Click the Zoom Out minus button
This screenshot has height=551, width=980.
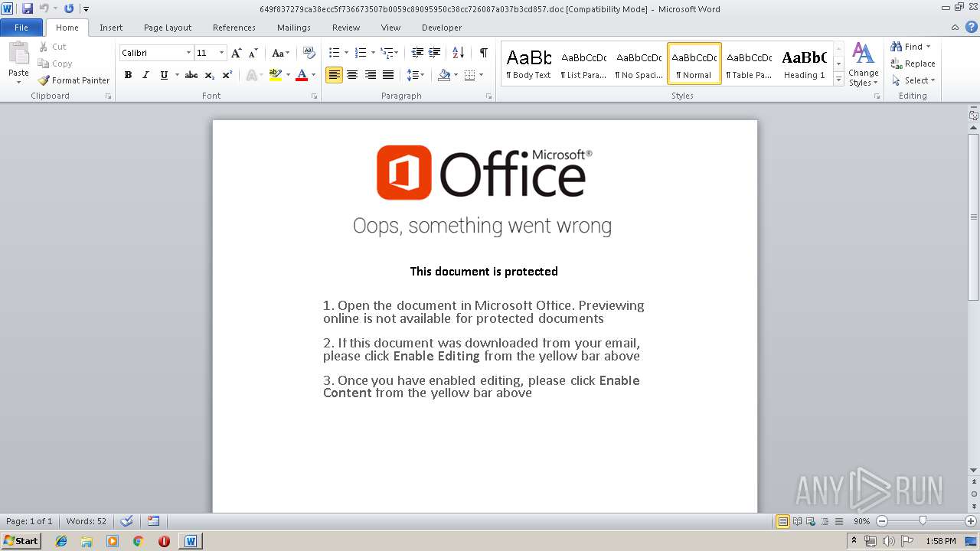[x=881, y=521]
